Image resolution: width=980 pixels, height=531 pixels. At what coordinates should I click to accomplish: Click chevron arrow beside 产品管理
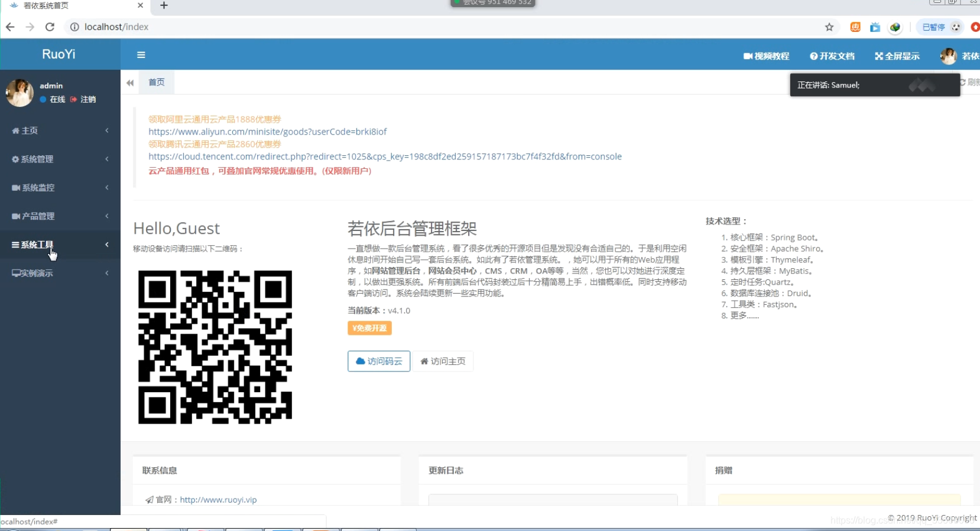pos(107,216)
